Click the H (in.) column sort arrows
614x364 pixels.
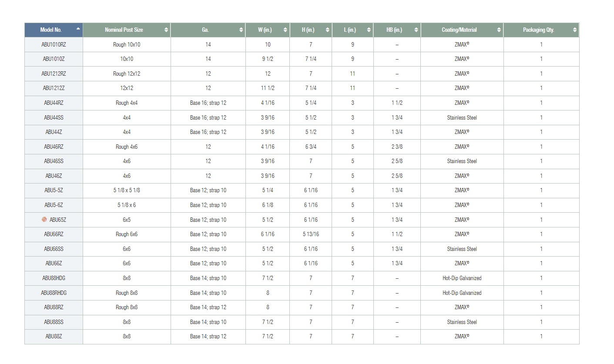327,30
